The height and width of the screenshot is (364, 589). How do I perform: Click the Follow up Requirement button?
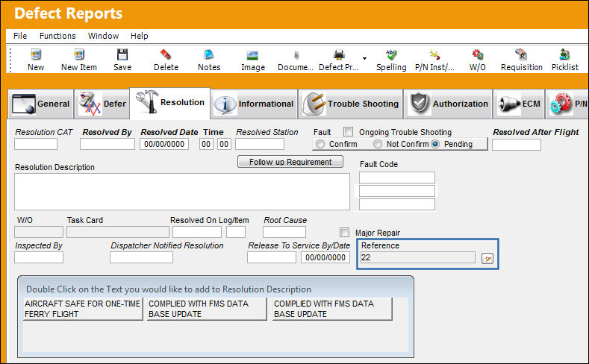(290, 162)
